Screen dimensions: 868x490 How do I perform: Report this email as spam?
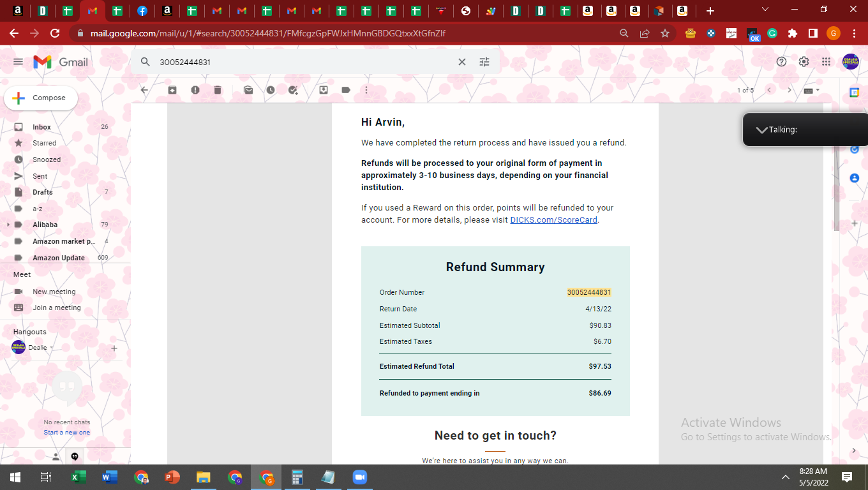(x=195, y=90)
